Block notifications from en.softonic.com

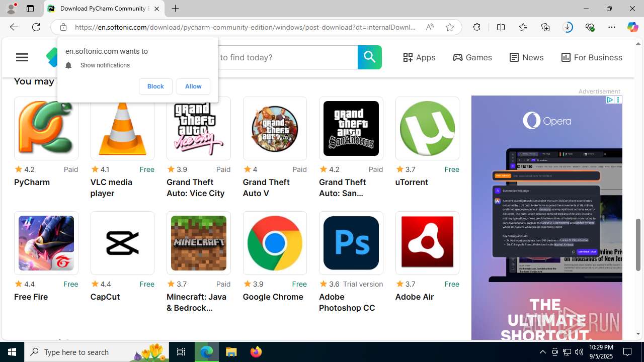pos(155,86)
